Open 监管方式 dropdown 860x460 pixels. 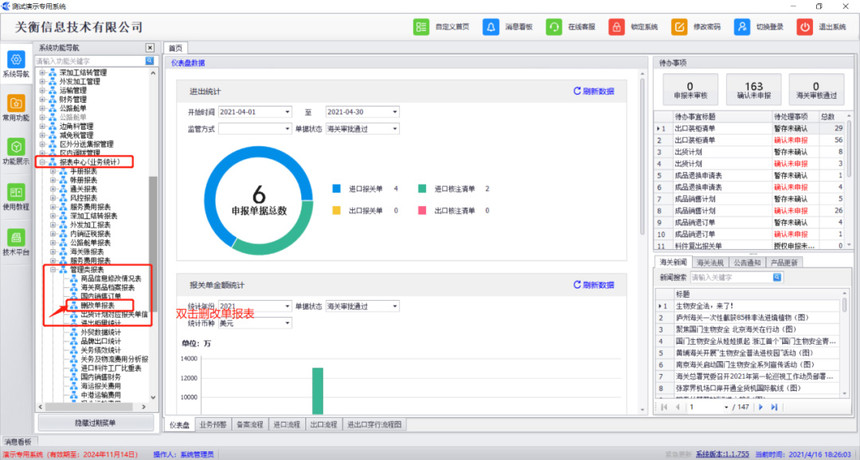coord(287,129)
